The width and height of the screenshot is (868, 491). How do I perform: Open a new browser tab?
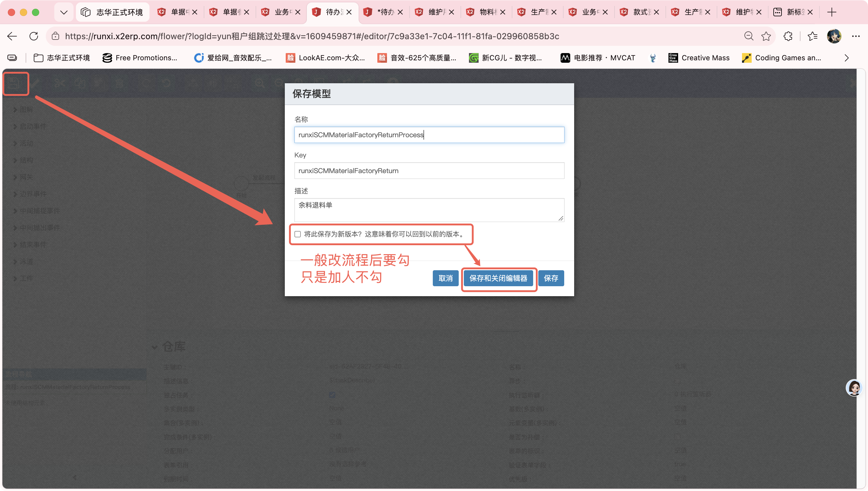pos(832,12)
